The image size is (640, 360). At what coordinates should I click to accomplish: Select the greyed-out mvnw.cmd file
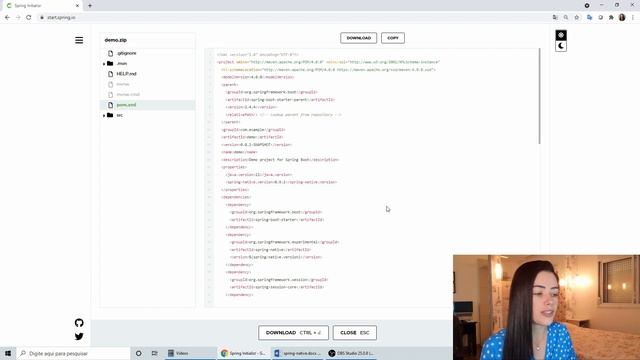coord(128,94)
